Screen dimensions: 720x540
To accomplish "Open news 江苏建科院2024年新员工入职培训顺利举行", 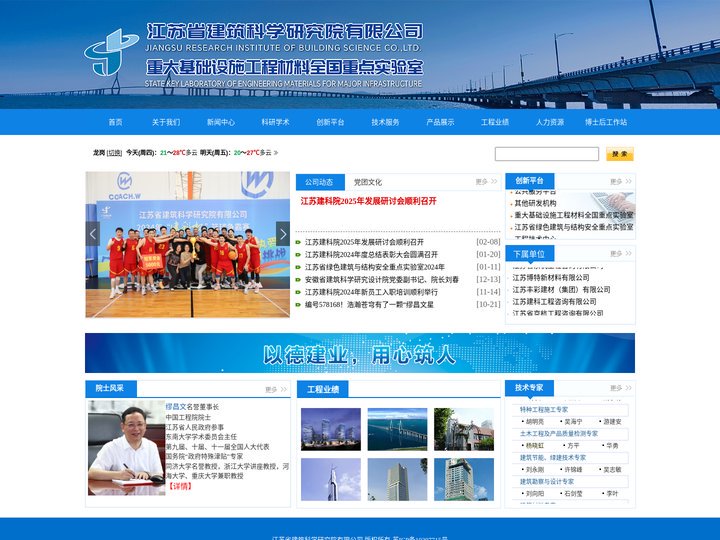I will (371, 292).
